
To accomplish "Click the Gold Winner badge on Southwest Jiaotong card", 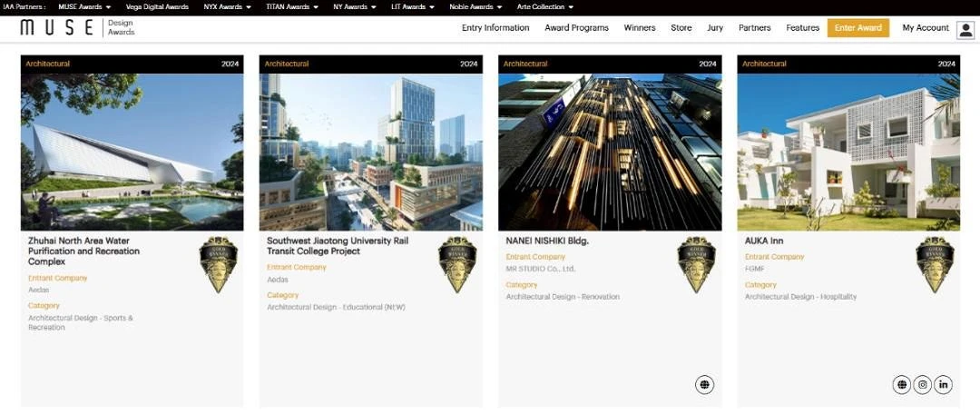I will coord(457,265).
